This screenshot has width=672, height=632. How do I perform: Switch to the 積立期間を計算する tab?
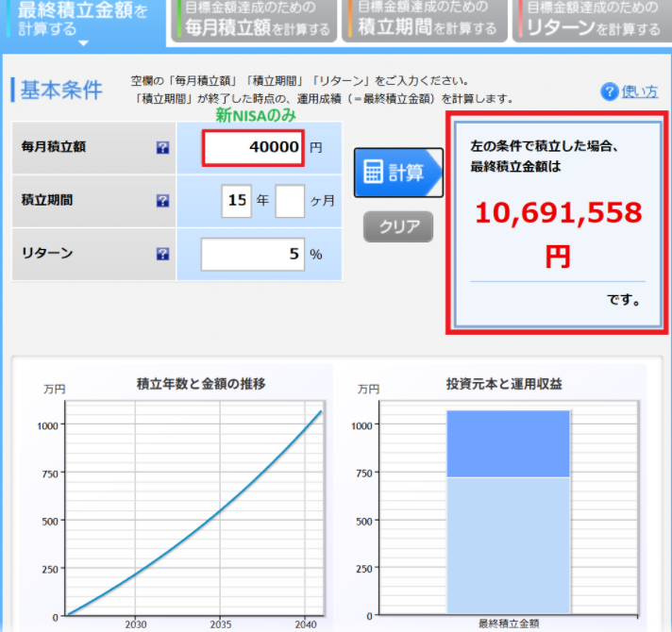click(426, 20)
